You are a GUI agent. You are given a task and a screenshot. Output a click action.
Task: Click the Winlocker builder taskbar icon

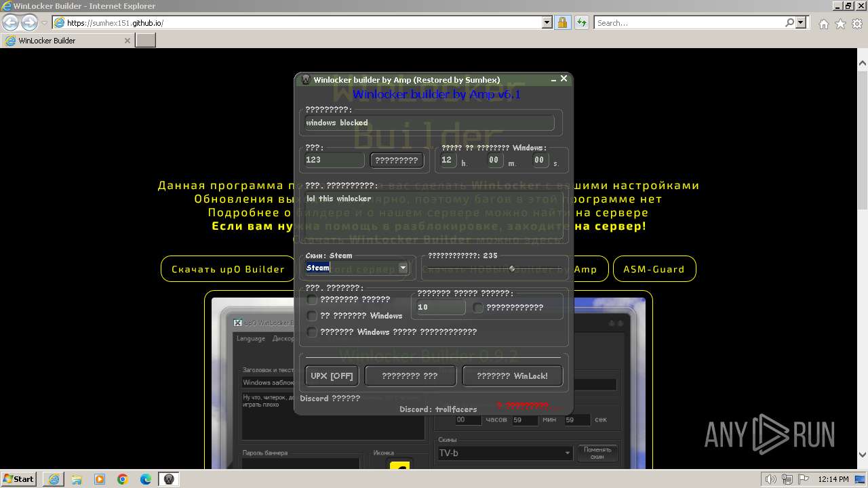tap(169, 479)
